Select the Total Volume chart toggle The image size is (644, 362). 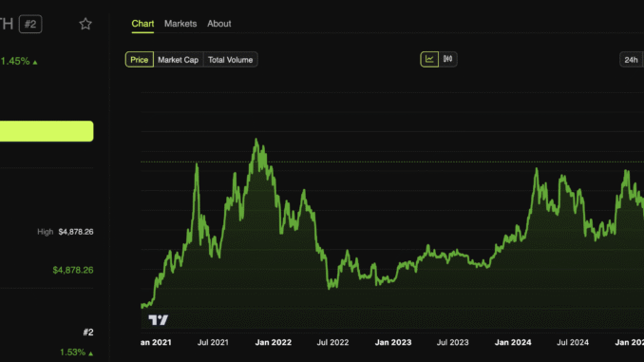click(231, 60)
